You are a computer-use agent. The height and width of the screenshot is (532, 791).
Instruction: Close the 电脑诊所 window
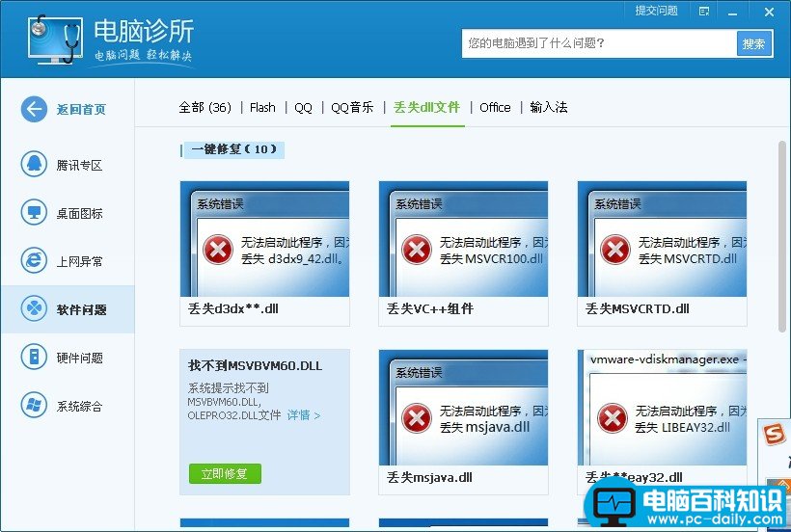[769, 13]
